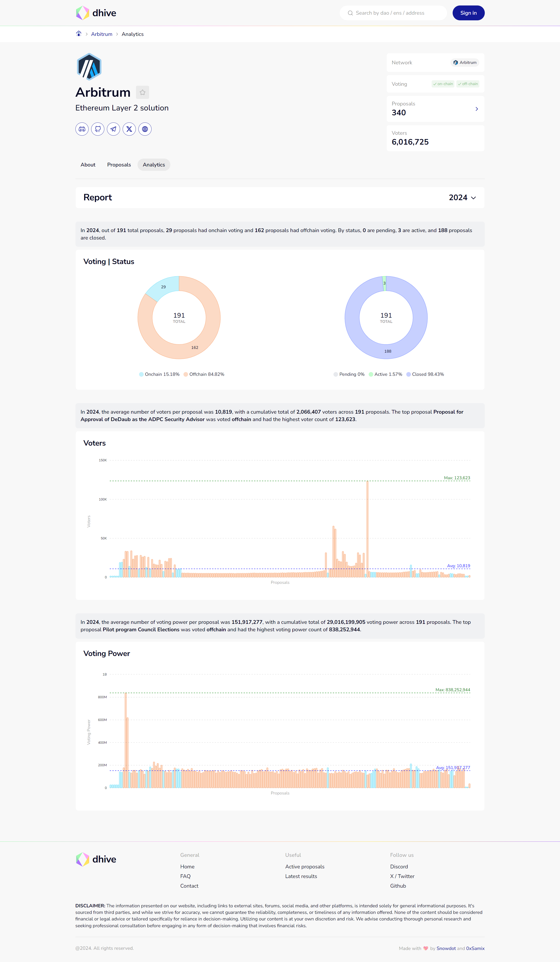Switch to the Proposals tab
This screenshot has height=962, width=560.
pos(119,164)
